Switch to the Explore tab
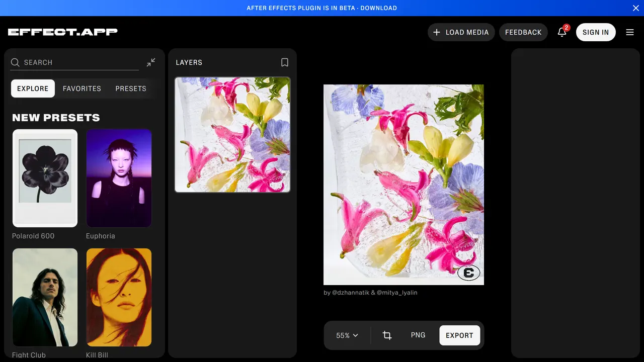The image size is (644, 362). 33,88
